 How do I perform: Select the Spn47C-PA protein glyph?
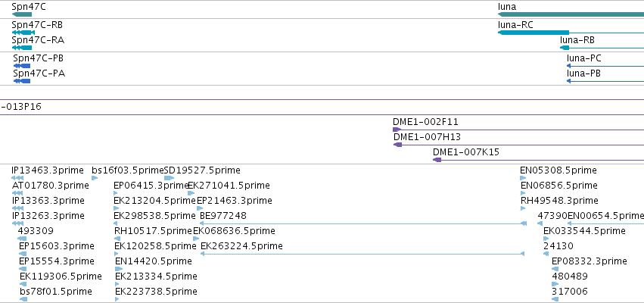pos(22,81)
